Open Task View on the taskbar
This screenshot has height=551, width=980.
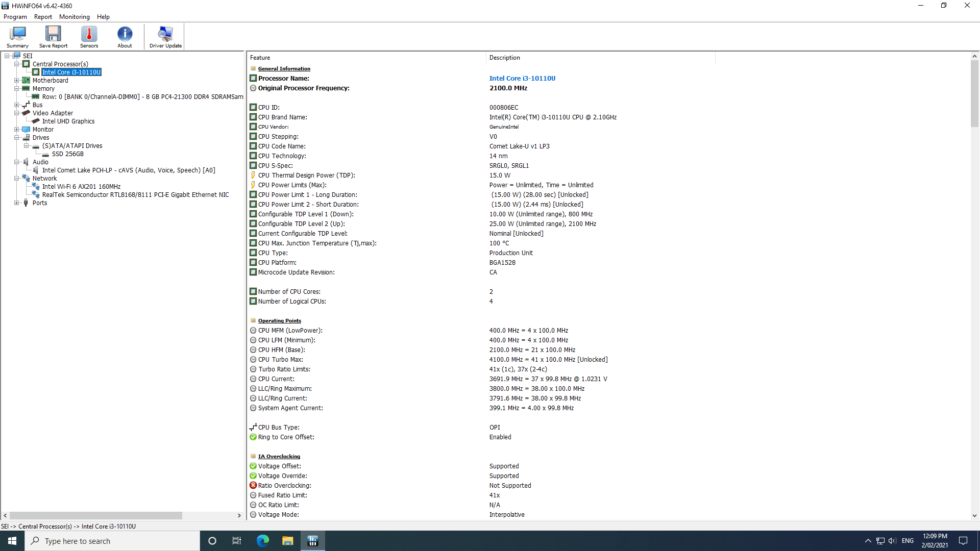pos(237,541)
